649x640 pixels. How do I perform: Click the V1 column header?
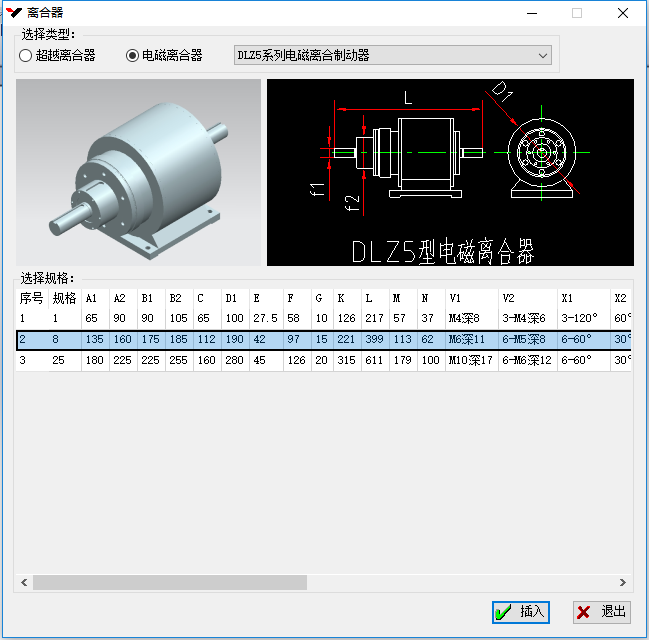[456, 298]
